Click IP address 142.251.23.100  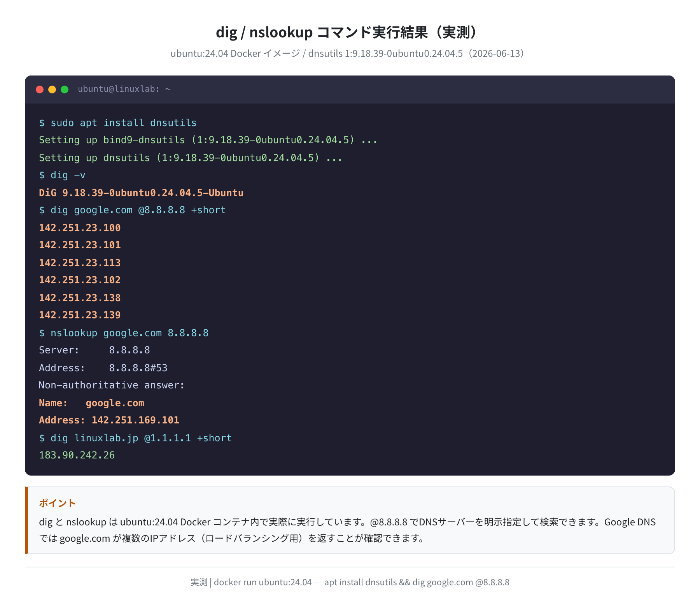tap(80, 228)
